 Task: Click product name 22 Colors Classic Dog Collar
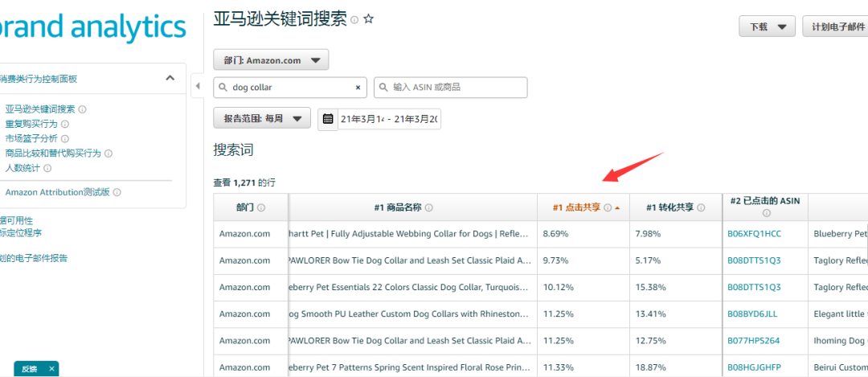409,287
